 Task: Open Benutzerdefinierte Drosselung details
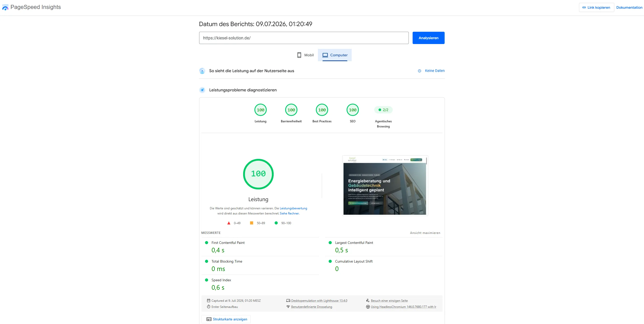pos(312,307)
